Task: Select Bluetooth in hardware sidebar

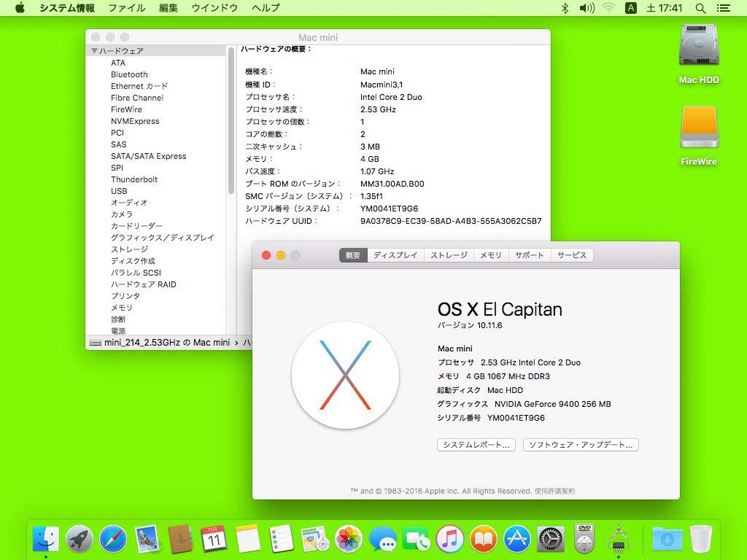Action: tap(129, 74)
